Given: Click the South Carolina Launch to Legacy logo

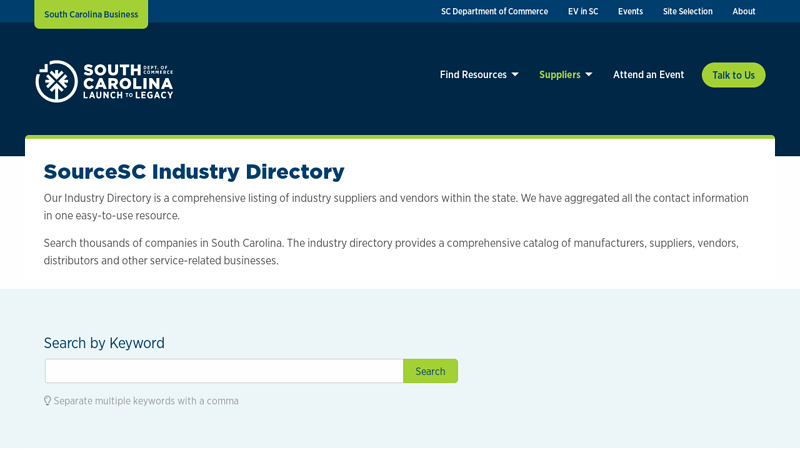Looking at the screenshot, I should 104,81.
